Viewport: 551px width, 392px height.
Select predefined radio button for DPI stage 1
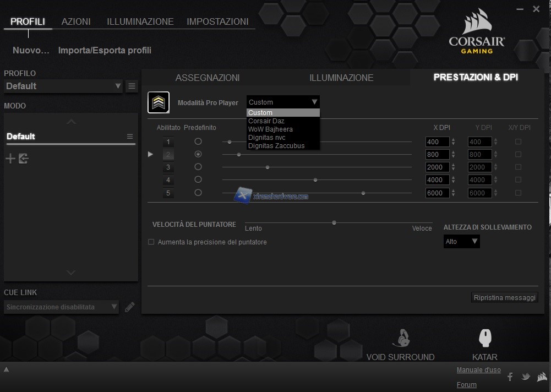198,141
